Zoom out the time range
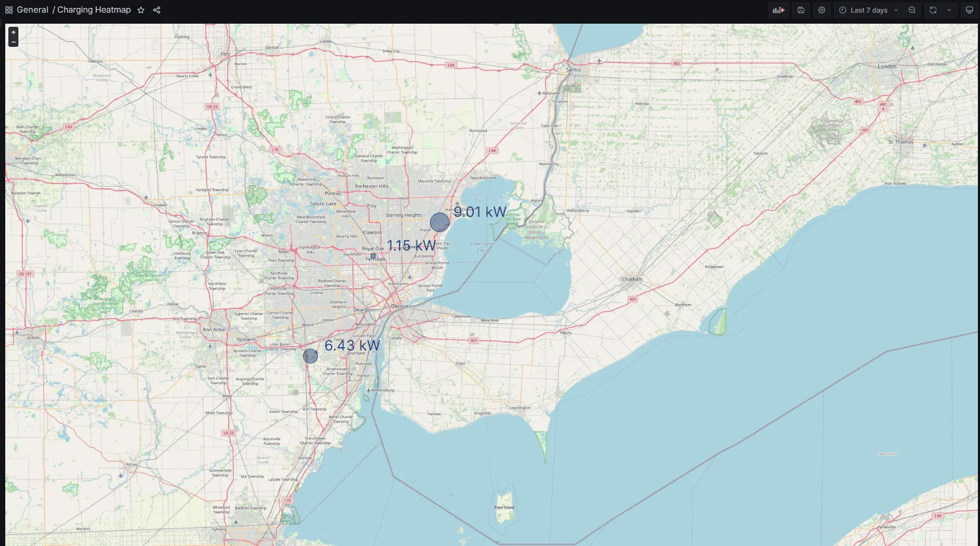Screen dimensions: 980x546 coord(912,10)
